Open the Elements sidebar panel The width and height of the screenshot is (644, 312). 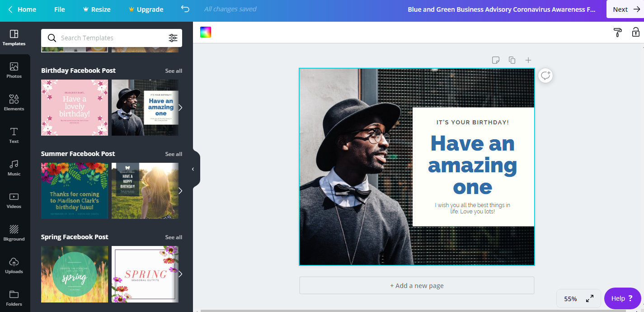click(x=14, y=103)
